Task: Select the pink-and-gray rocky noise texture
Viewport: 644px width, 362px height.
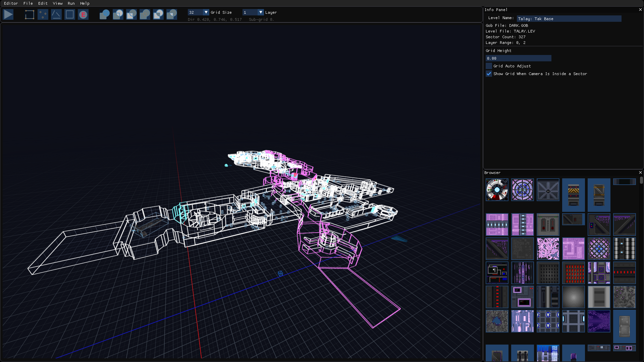Action: pos(548,249)
